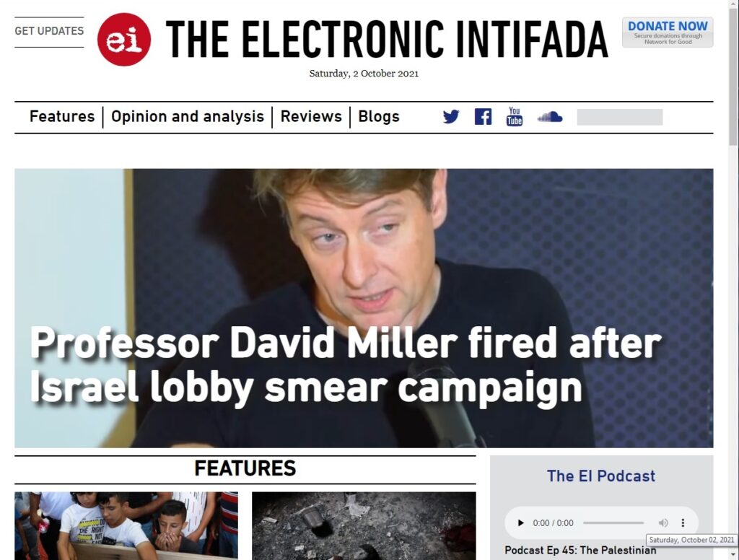Open the audio player three-dot menu
739x560 pixels.
click(x=683, y=522)
